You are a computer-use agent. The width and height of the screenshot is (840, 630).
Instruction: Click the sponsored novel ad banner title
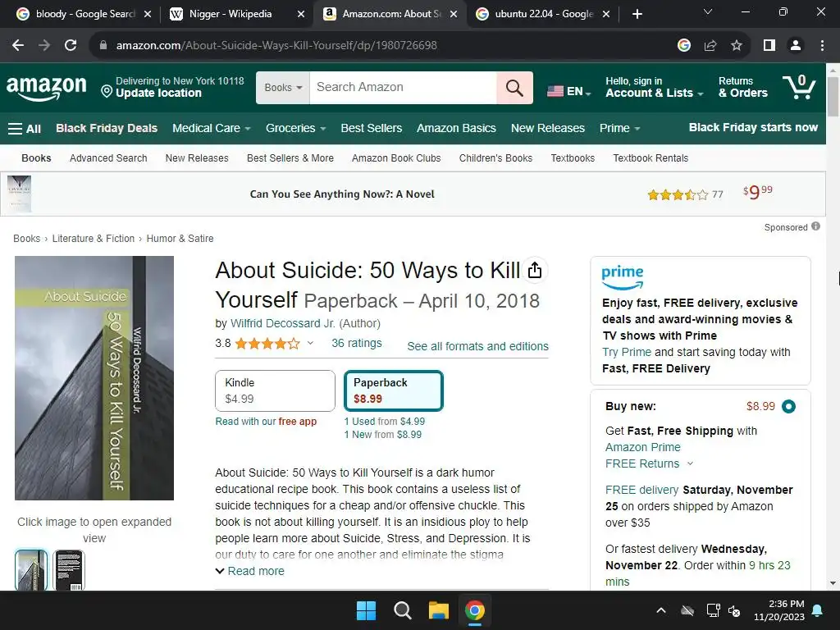click(342, 194)
